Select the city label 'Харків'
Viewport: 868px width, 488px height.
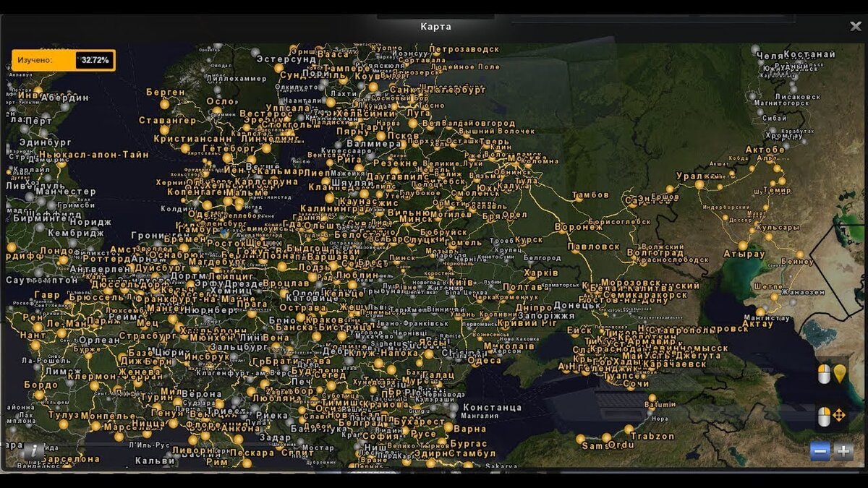click(540, 273)
